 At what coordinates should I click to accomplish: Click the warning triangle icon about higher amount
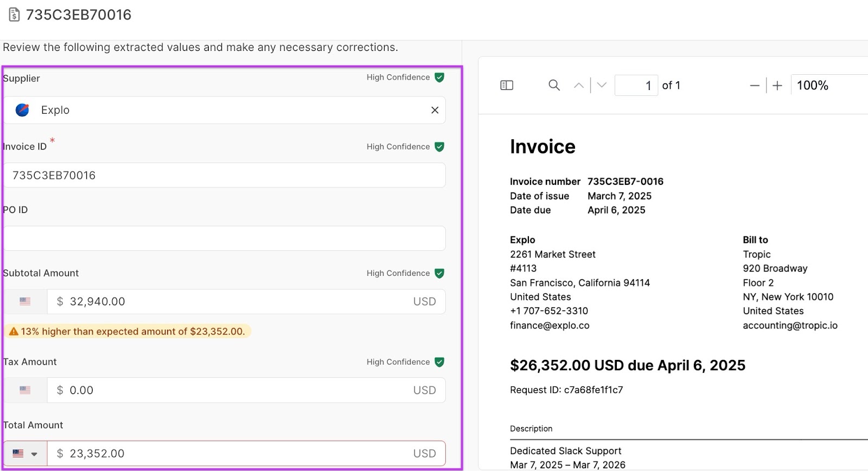[14, 331]
